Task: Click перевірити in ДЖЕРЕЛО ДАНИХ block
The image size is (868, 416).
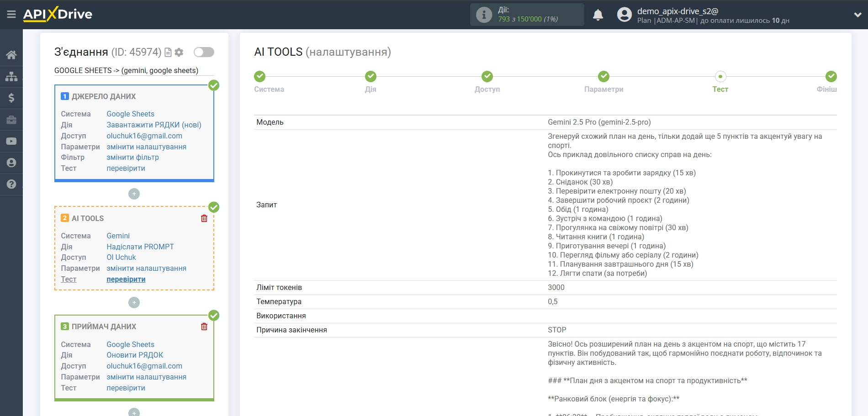Action: coord(126,168)
